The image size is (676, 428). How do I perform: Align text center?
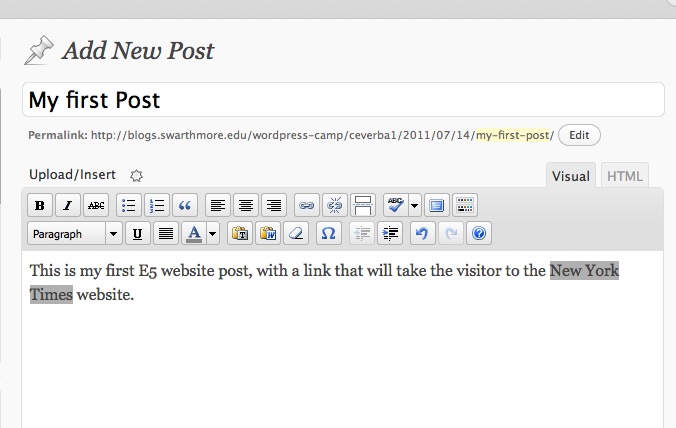(x=246, y=205)
